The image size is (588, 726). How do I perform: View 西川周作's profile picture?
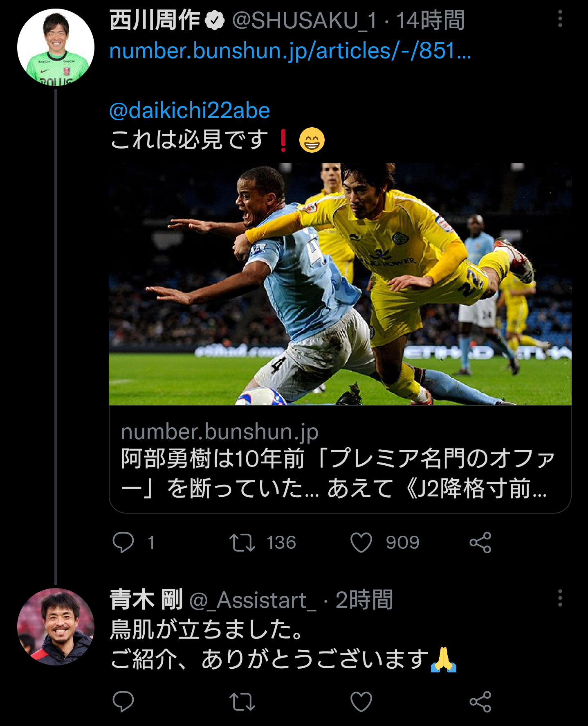point(56,47)
